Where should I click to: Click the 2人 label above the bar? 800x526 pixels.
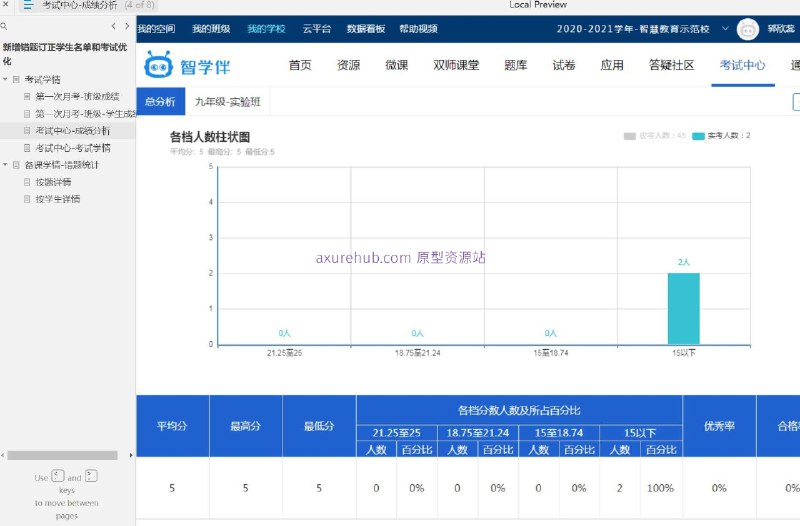click(684, 262)
